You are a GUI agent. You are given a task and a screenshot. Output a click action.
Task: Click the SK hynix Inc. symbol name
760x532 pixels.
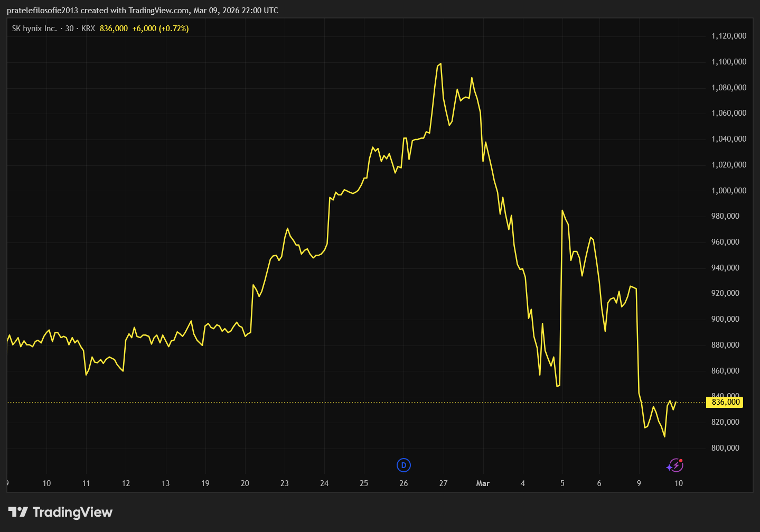coord(34,29)
